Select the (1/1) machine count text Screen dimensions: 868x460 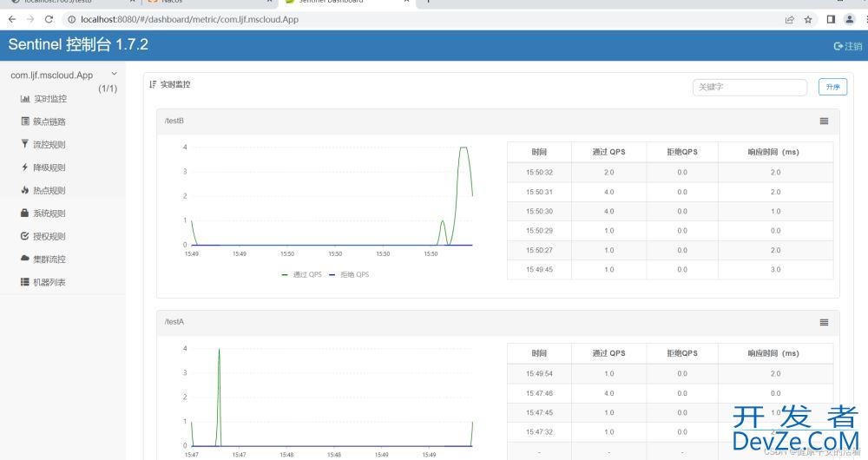tap(108, 89)
